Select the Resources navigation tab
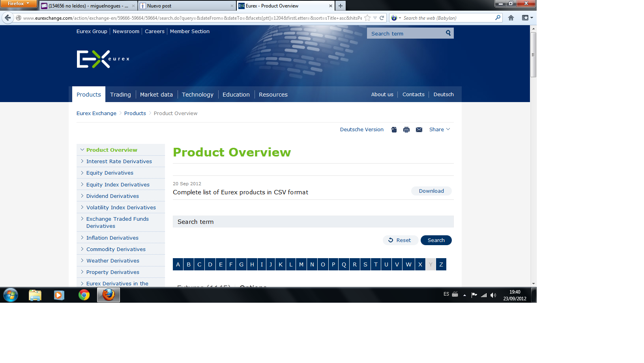The width and height of the screenshot is (644, 363). [x=273, y=95]
